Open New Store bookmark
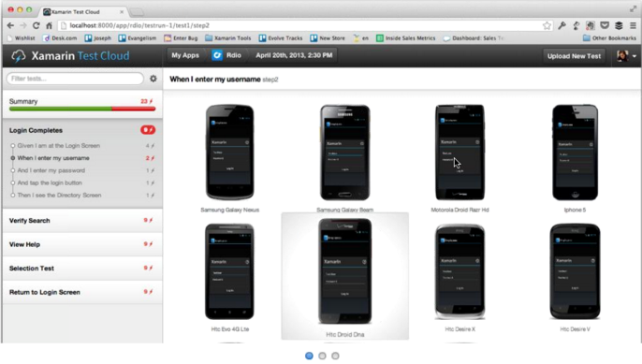Image resolution: width=642 pixels, height=364 pixels. tap(328, 38)
